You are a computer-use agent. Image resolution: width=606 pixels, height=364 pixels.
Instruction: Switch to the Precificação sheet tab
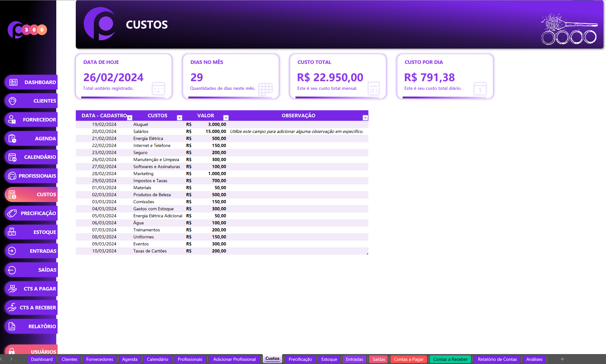pos(300,359)
